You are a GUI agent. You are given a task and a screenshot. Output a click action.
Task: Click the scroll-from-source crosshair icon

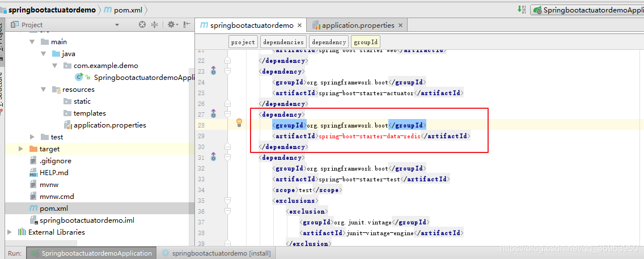pos(142,24)
